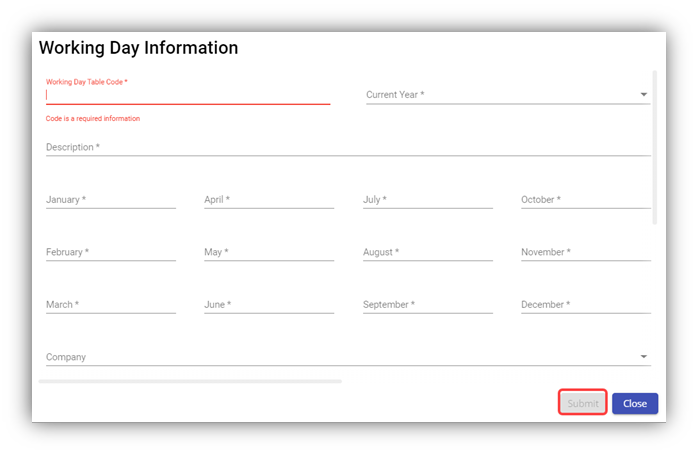Focus the September input field
The height and width of the screenshot is (455, 698).
click(x=427, y=305)
